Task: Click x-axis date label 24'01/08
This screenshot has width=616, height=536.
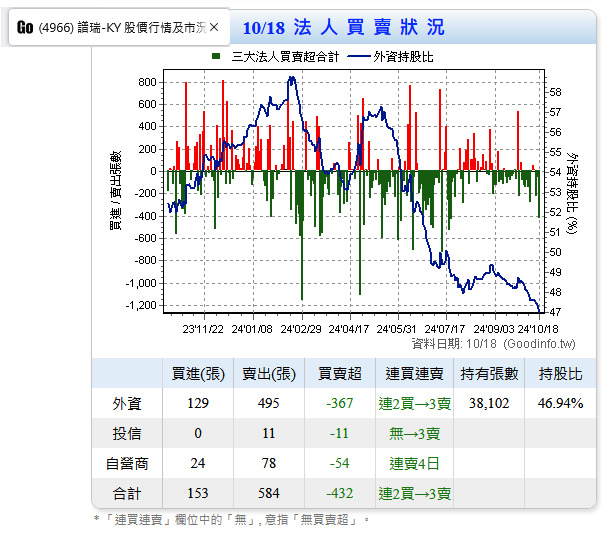Action: [x=252, y=329]
